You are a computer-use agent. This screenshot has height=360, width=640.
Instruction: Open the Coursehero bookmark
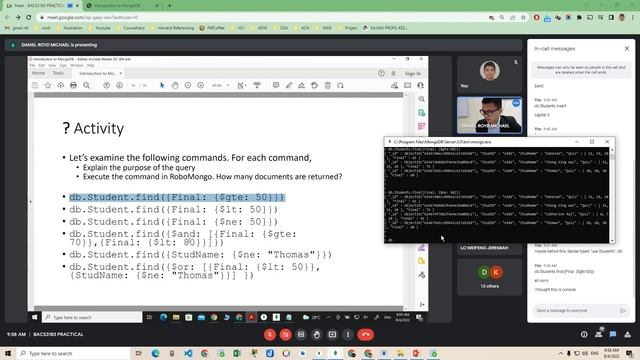pos(131,28)
